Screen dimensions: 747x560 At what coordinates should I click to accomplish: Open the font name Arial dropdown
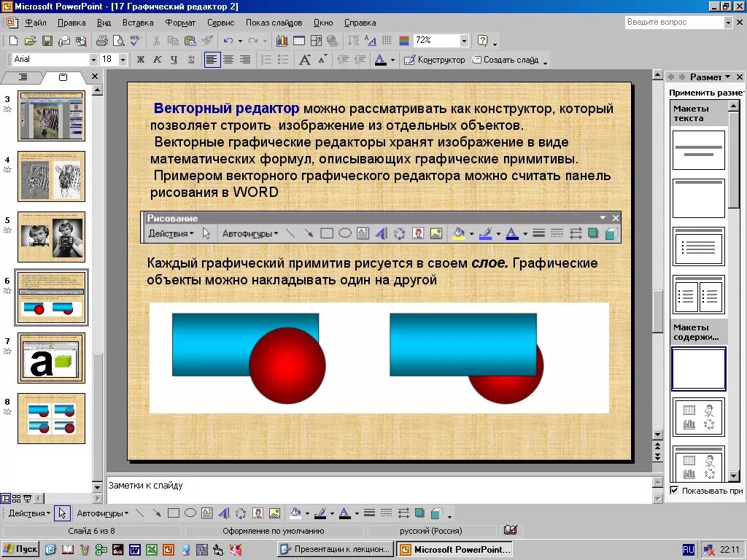pos(93,60)
